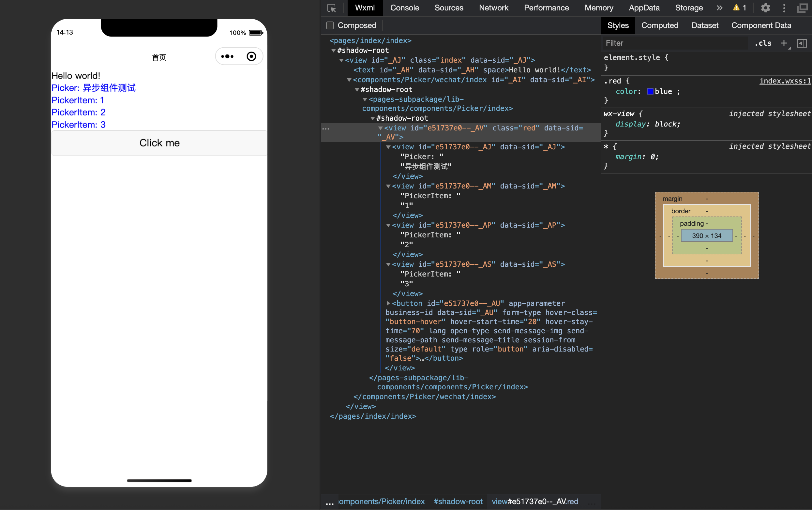
Task: Open the mini program three-dots menu
Action: (x=227, y=56)
